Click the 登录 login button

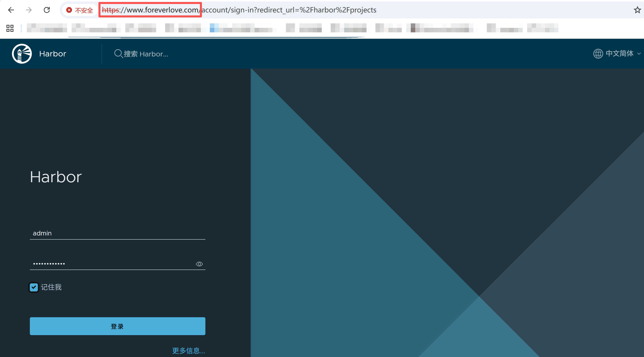coord(118,326)
